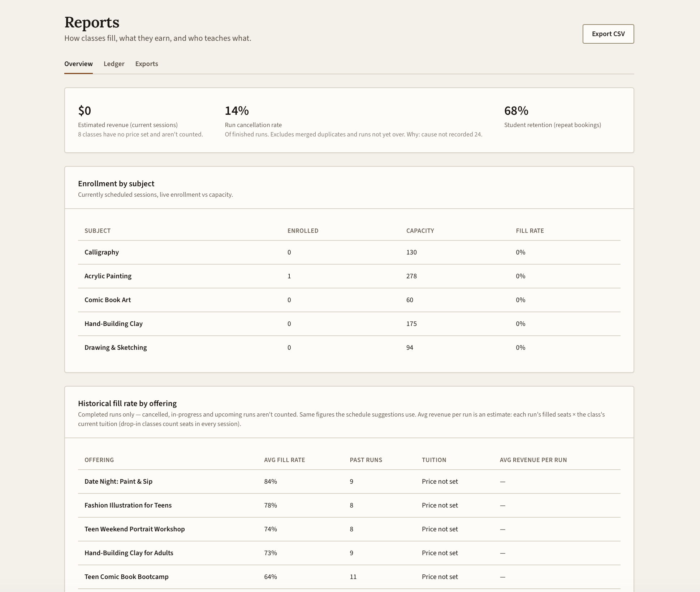
Task: Click the Drawing & Sketching row
Action: [x=349, y=348]
